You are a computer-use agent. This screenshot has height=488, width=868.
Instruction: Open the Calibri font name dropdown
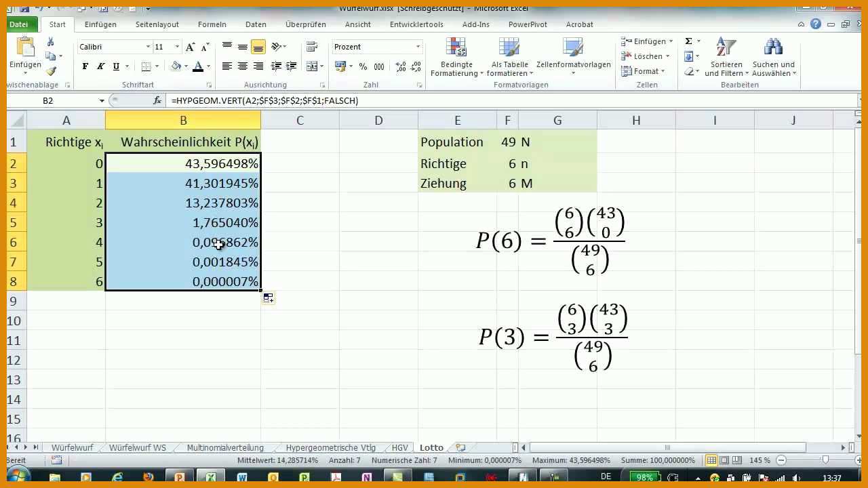149,47
